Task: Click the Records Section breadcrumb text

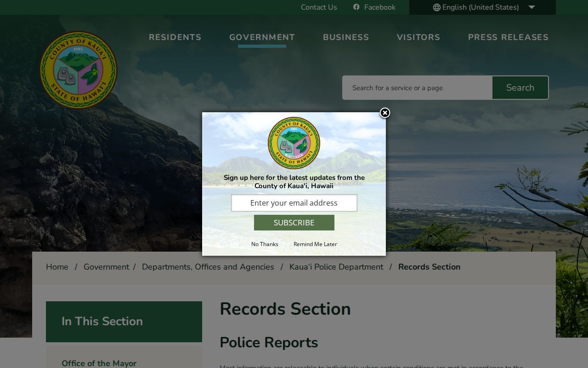Action: point(429,267)
